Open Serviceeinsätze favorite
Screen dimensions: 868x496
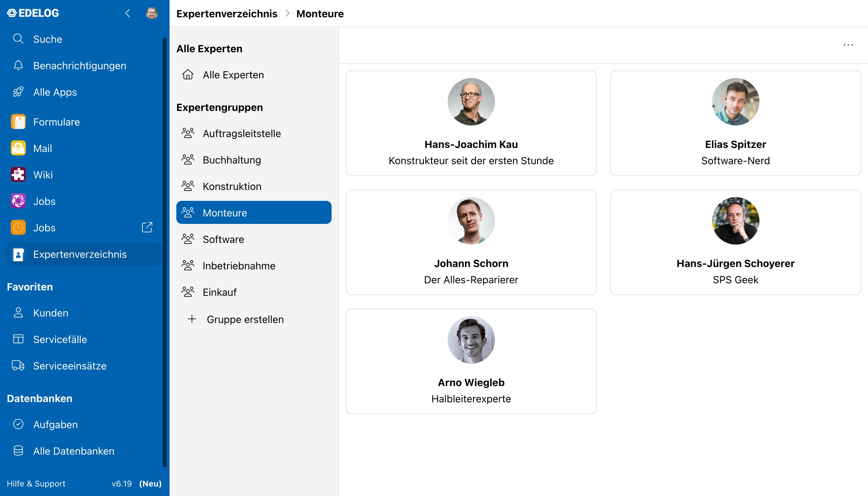coord(84,366)
